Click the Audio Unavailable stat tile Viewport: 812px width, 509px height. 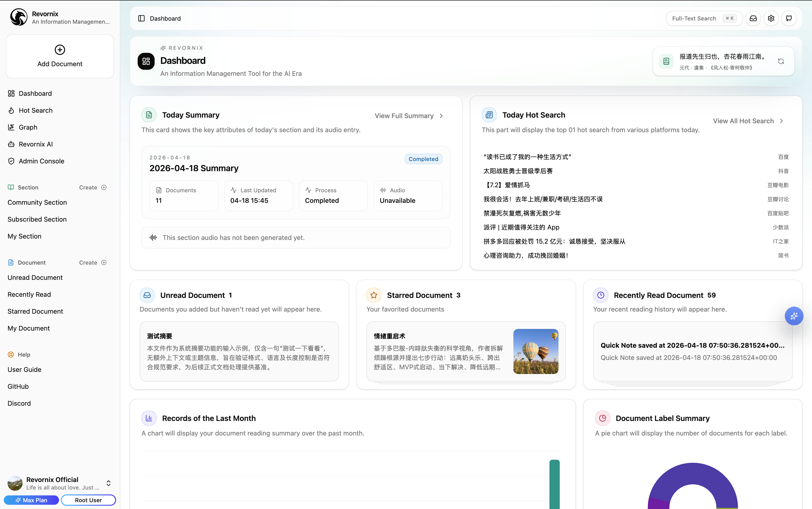pyautogui.click(x=408, y=196)
